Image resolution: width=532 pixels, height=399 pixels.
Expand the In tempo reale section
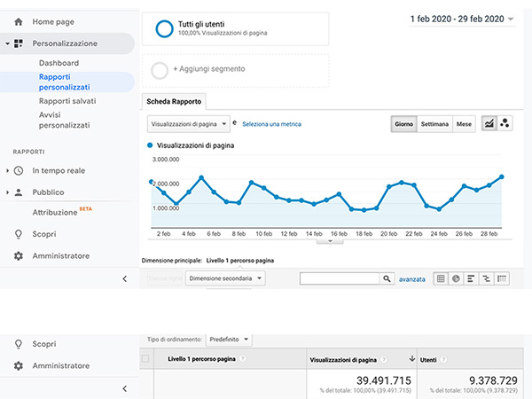coord(7,170)
